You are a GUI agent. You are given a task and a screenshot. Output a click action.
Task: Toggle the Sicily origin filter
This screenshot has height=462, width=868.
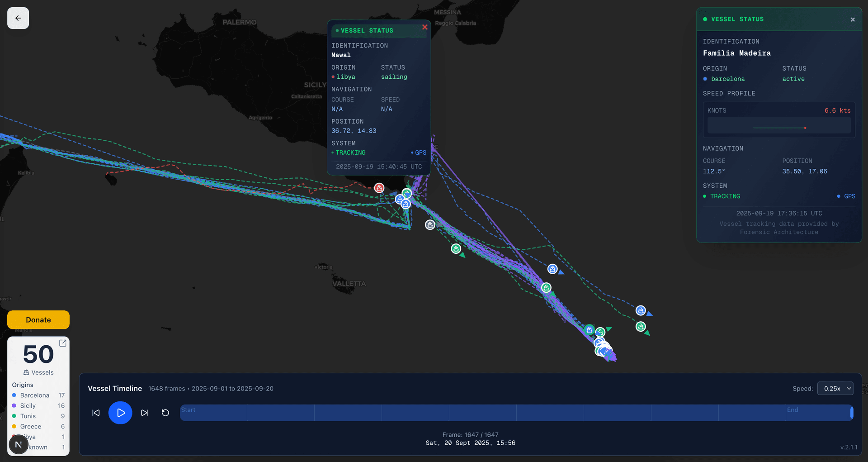coord(28,405)
